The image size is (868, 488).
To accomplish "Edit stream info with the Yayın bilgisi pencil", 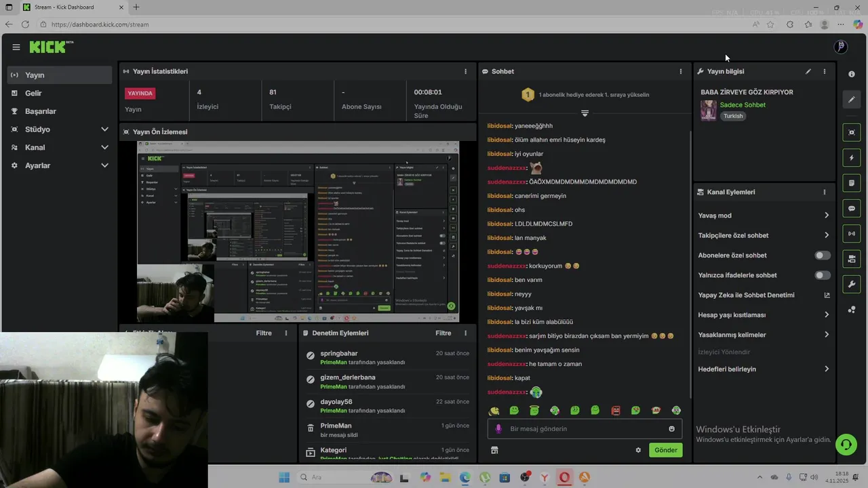I will click(x=808, y=71).
